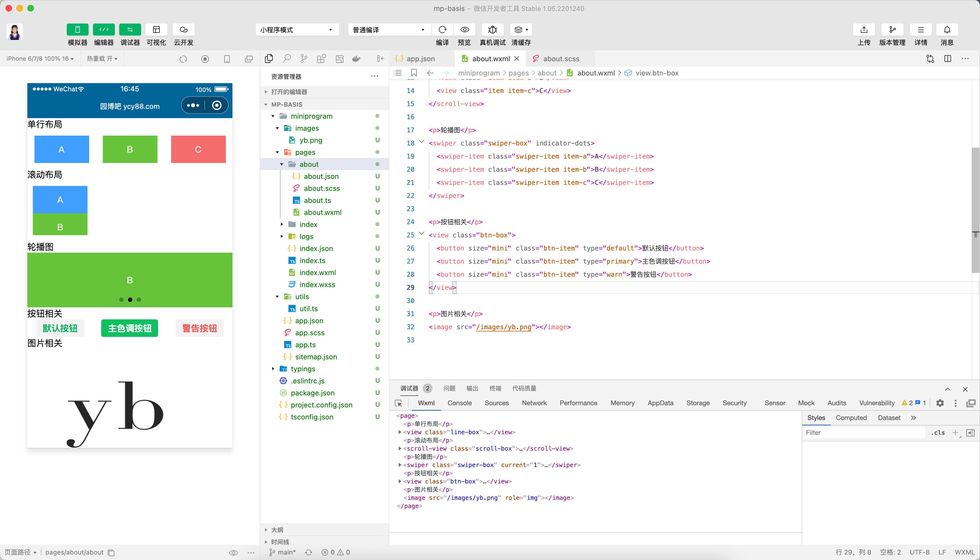Click the preview (预览) eye icon
The height and width of the screenshot is (560, 980).
point(464,30)
